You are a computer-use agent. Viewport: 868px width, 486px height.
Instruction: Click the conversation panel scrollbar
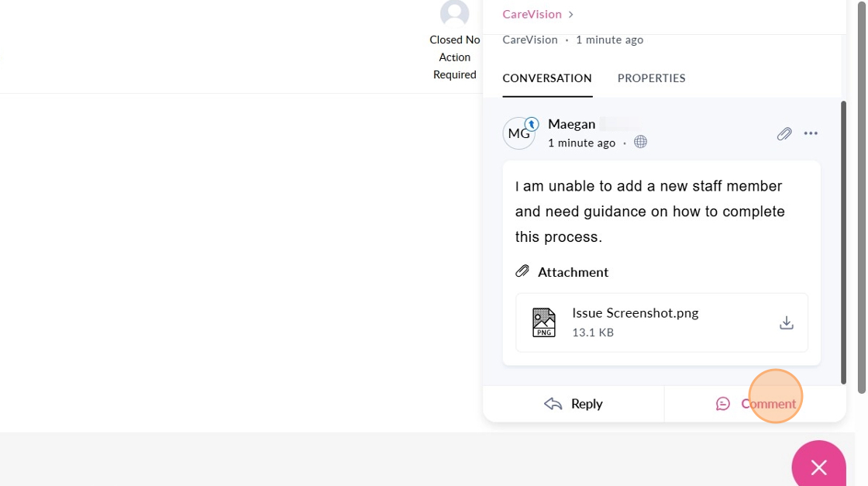pyautogui.click(x=843, y=240)
